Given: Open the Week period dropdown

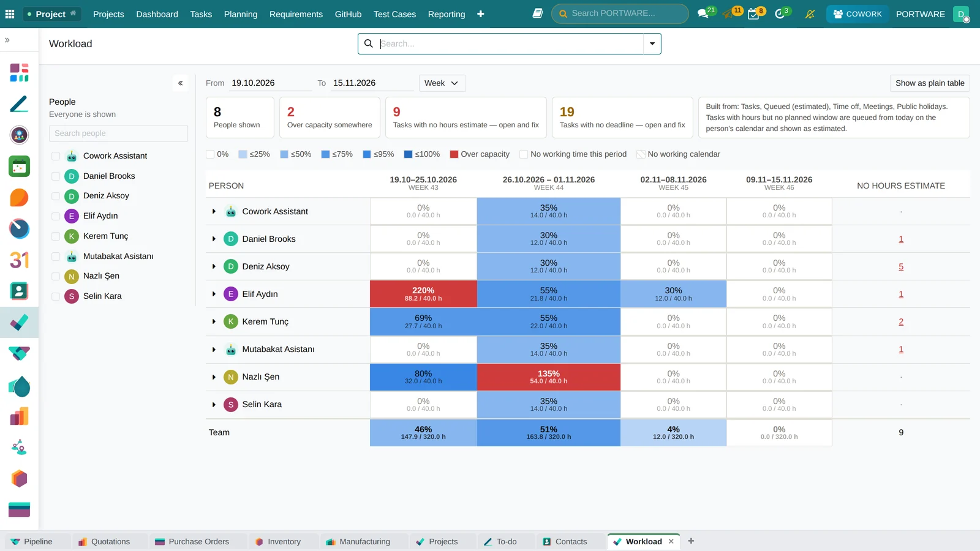Looking at the screenshot, I should pos(442,83).
